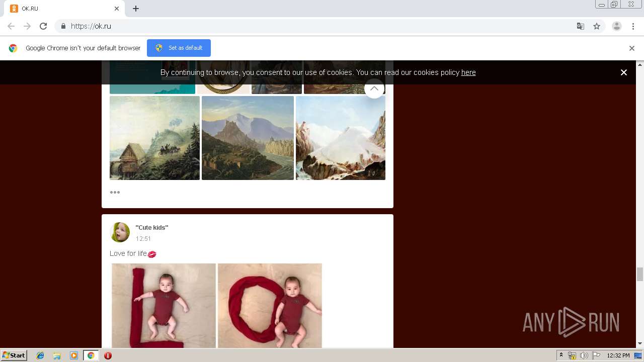The image size is (644, 362).
Task: Click the page vertical scrollbar thumb
Action: 640,275
